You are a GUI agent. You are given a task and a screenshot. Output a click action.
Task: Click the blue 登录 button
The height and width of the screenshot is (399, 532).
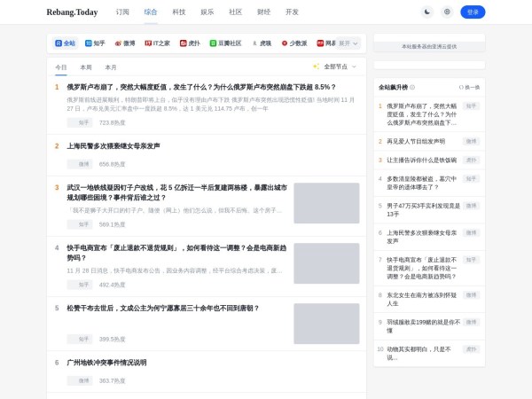click(473, 12)
